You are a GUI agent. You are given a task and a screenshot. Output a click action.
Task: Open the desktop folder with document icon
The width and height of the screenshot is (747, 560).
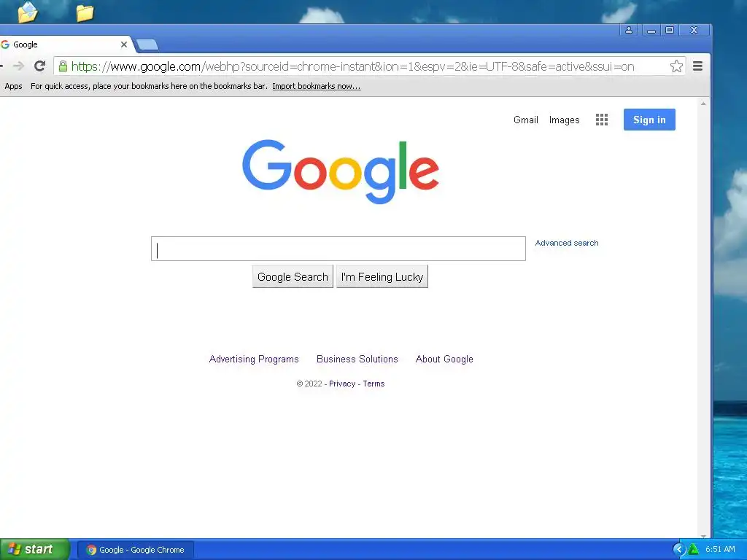click(28, 12)
